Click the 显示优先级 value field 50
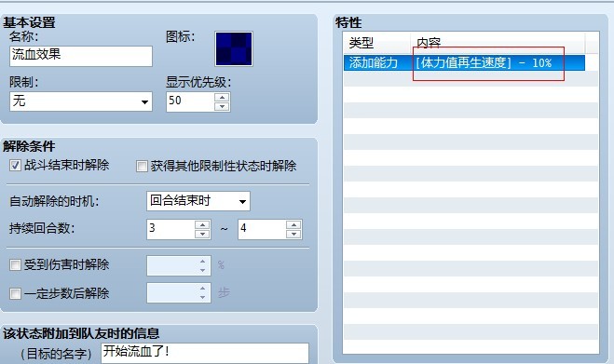Viewport: 614px width, 364px height. [190, 101]
